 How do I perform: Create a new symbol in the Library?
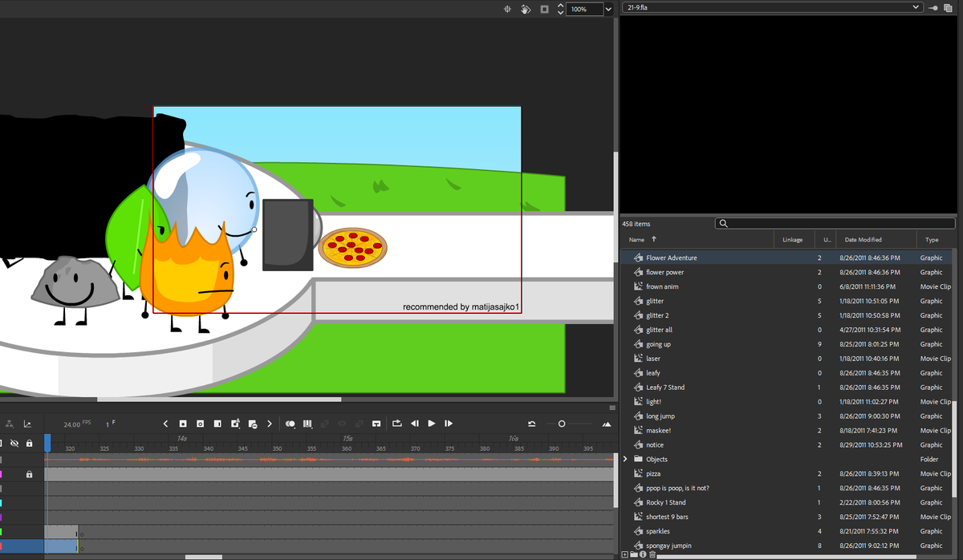point(627,554)
